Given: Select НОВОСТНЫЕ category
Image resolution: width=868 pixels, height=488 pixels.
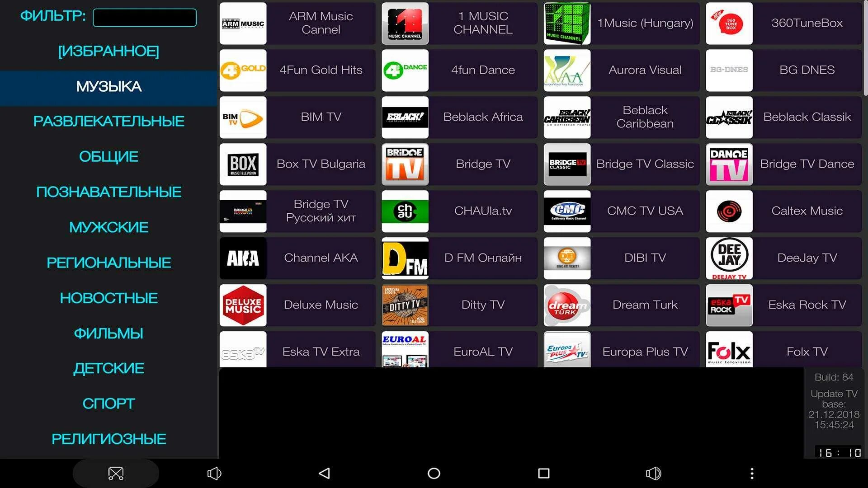Looking at the screenshot, I should click(108, 297).
